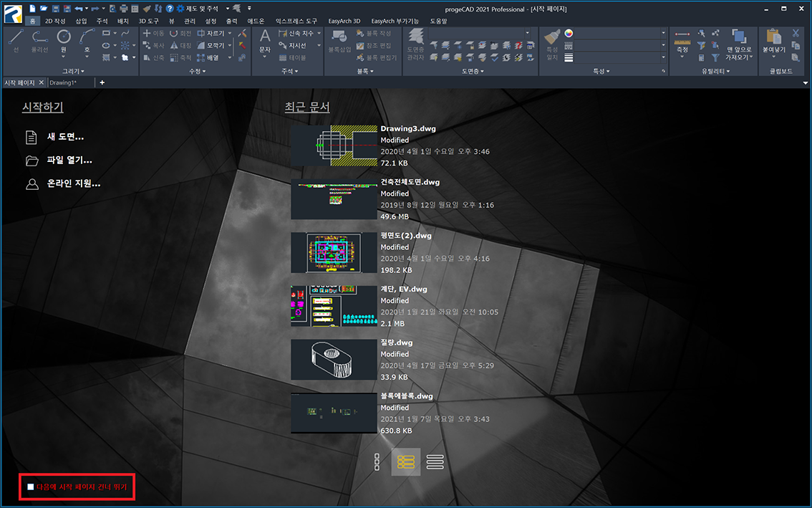The image size is (812, 508).
Task: Select the Line (선) drawing tool
Action: (x=16, y=39)
